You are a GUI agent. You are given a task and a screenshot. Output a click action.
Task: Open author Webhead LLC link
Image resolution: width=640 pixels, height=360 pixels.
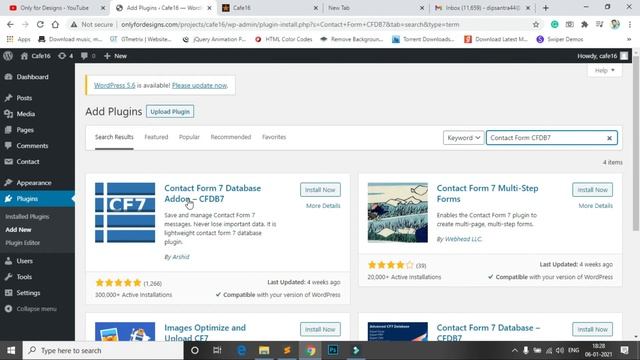tap(463, 239)
